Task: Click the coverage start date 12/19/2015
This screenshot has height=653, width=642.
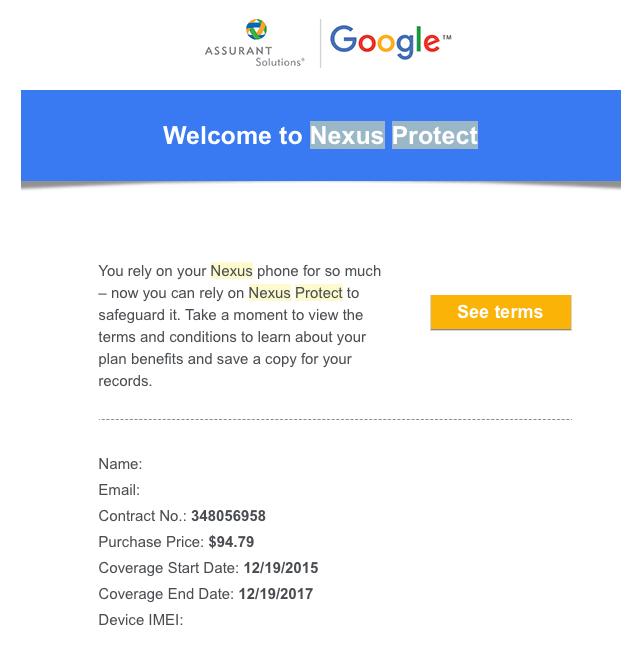Action: (281, 568)
